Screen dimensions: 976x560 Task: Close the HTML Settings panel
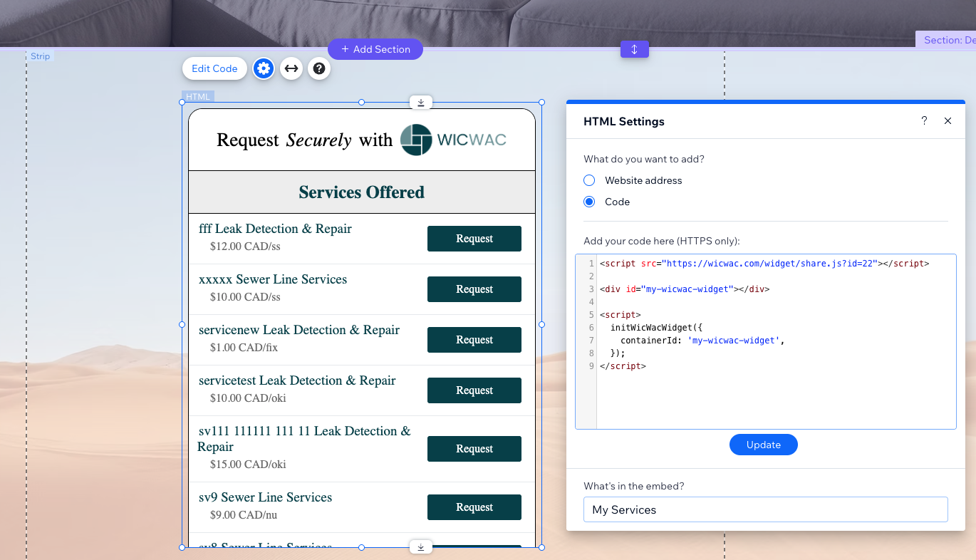[x=948, y=121]
